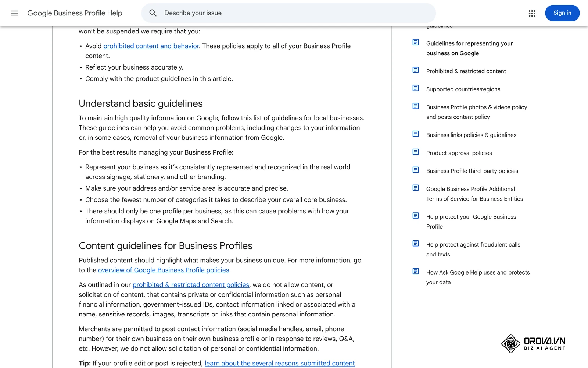Click article icon beside third-party policies

tap(416, 170)
